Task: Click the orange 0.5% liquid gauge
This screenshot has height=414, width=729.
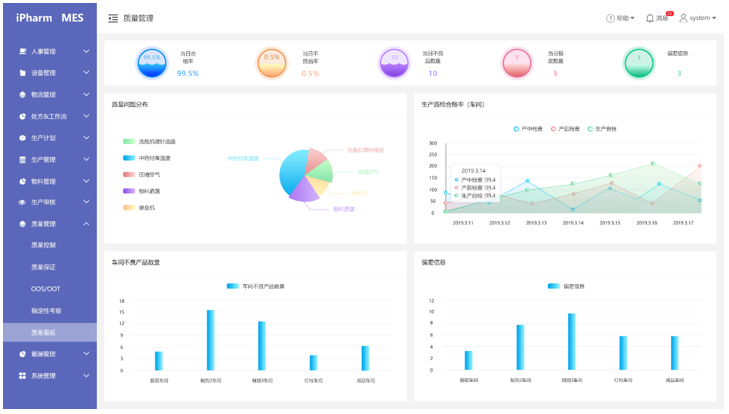Action: 272,63
